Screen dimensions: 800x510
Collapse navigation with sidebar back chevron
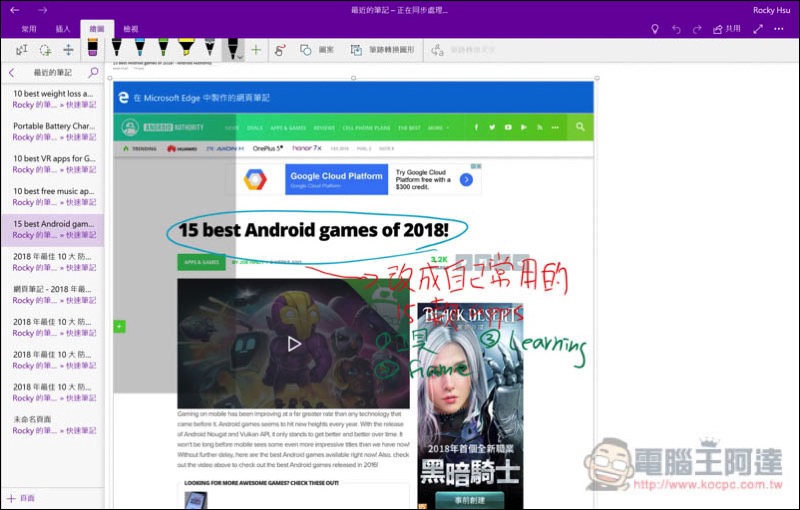point(12,73)
